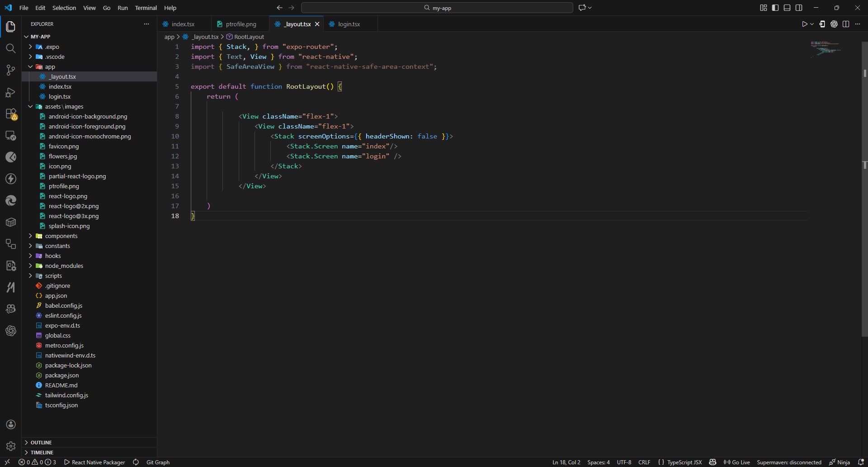The height and width of the screenshot is (467, 868).
Task: Toggle the secondary side bar visibility
Action: [799, 8]
